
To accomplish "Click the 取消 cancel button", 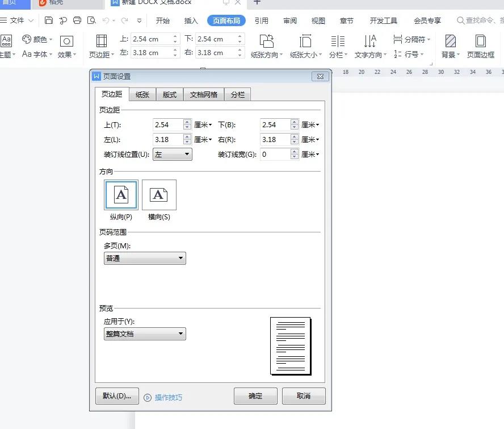I will click(x=304, y=396).
